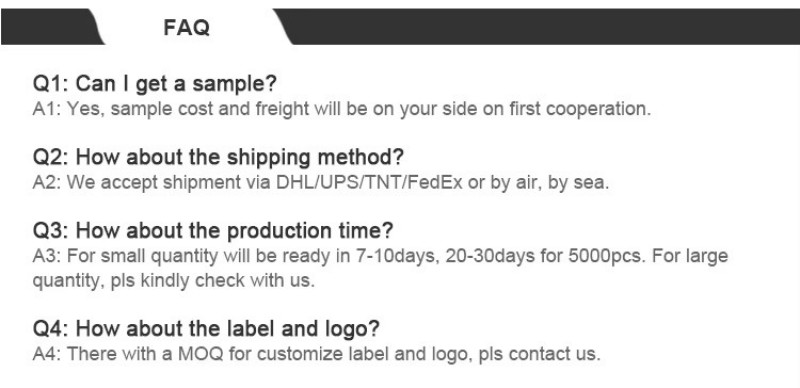800x388 pixels.
Task: Click the question 'Q1: Can I get a sample?'
Action: click(x=155, y=83)
